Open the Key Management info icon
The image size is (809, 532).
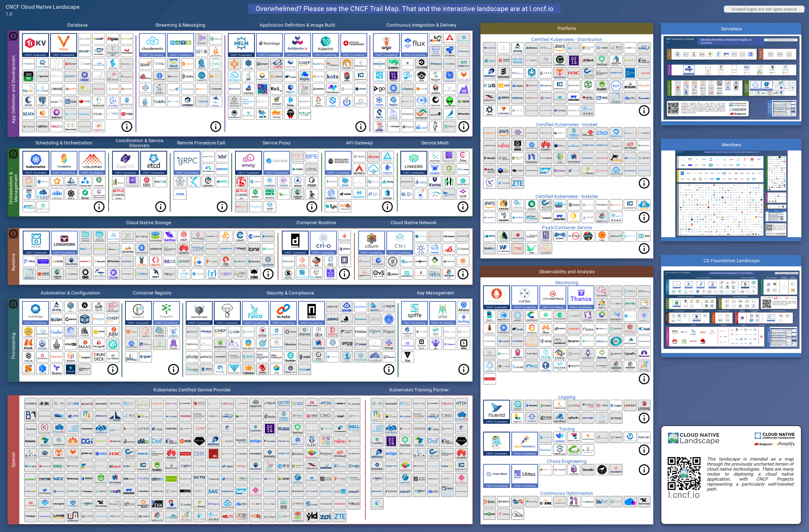coord(464,369)
